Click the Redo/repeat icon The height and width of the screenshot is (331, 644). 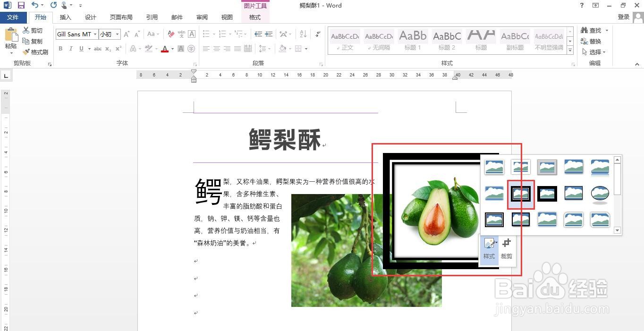point(53,5)
